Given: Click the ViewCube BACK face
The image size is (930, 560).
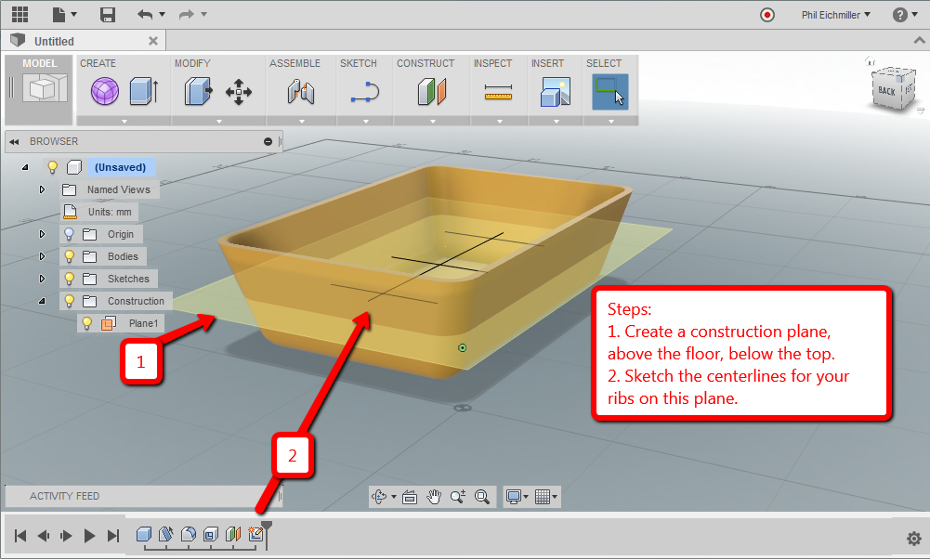Looking at the screenshot, I should pos(886,91).
